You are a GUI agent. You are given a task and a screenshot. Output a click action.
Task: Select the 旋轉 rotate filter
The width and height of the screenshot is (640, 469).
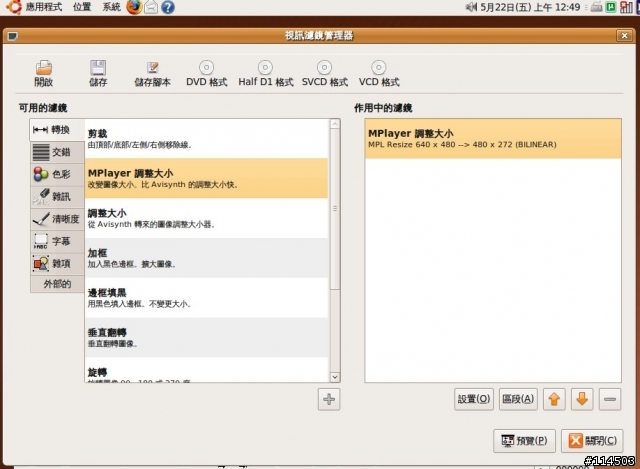pyautogui.click(x=207, y=370)
